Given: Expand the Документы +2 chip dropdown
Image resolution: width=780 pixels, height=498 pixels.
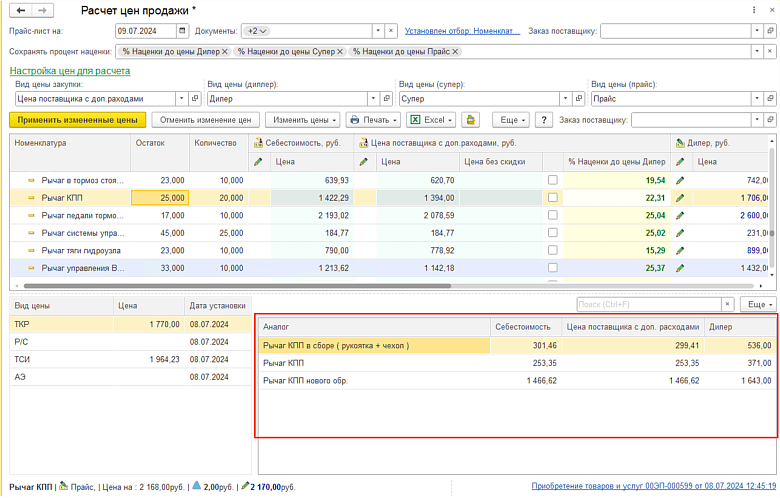Looking at the screenshot, I should (x=256, y=31).
